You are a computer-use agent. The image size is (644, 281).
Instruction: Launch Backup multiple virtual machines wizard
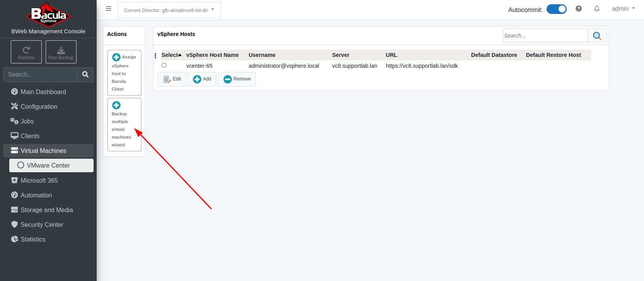tap(124, 125)
